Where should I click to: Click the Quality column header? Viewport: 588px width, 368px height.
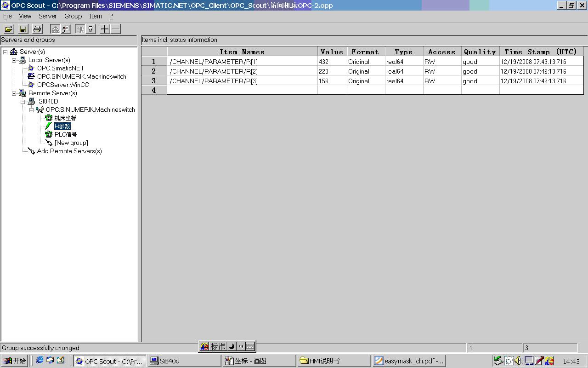480,52
